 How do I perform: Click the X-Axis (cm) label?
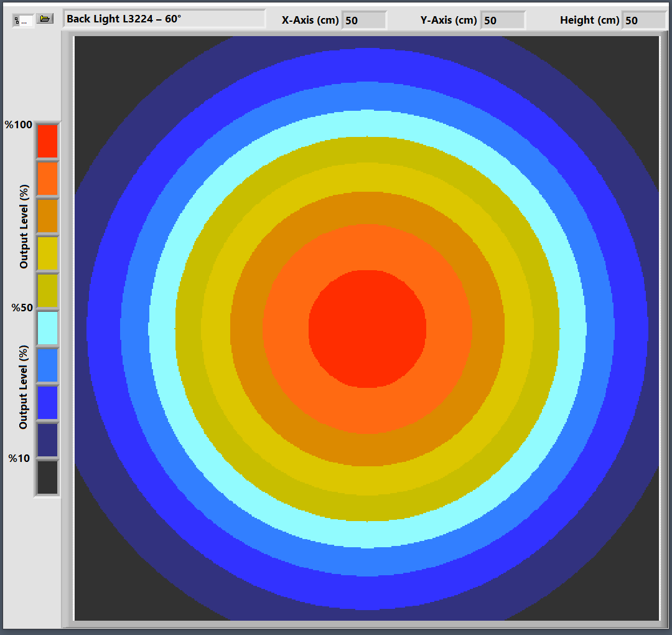pyautogui.click(x=310, y=20)
